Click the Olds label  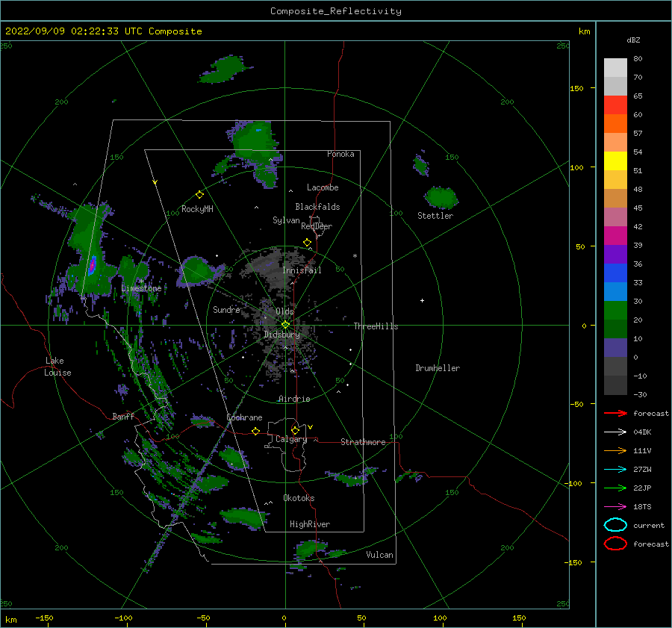tap(284, 311)
